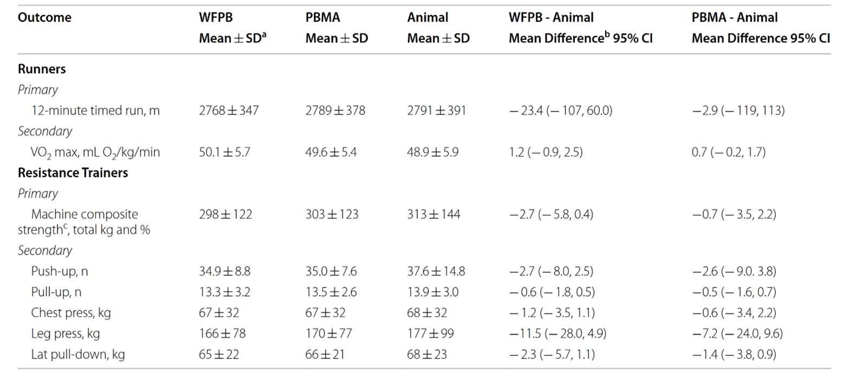The width and height of the screenshot is (868, 372).
Task: Click the Resistance Trainers section heading
Action: point(73,173)
